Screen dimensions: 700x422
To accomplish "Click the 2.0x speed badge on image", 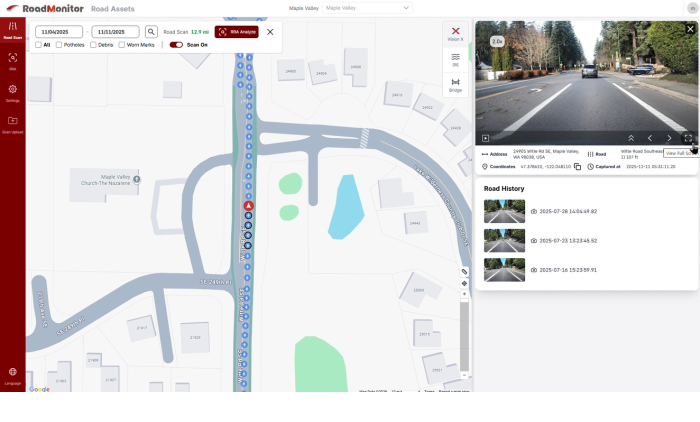I will tap(497, 42).
